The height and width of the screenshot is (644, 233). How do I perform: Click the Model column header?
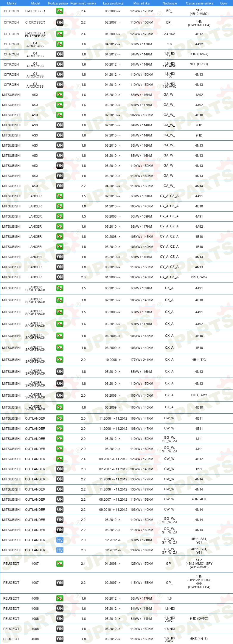[x=36, y=3]
